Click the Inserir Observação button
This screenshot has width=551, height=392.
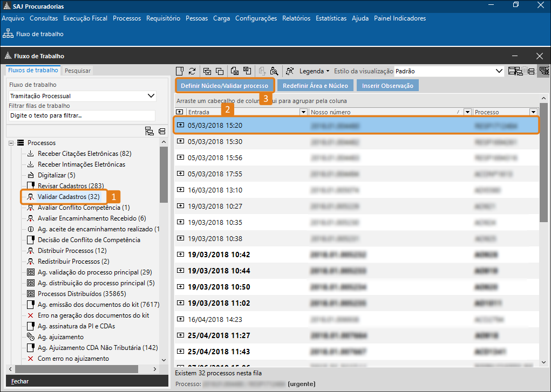(387, 86)
